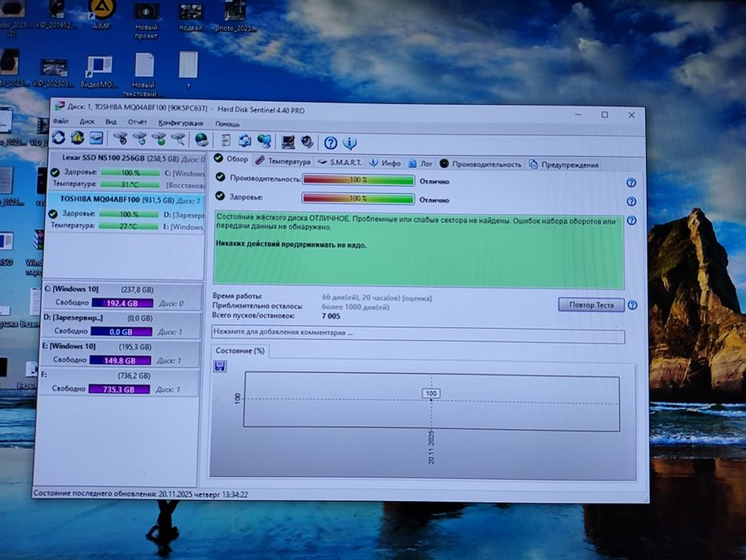Click the Производительность 100 % bar

pos(359,180)
